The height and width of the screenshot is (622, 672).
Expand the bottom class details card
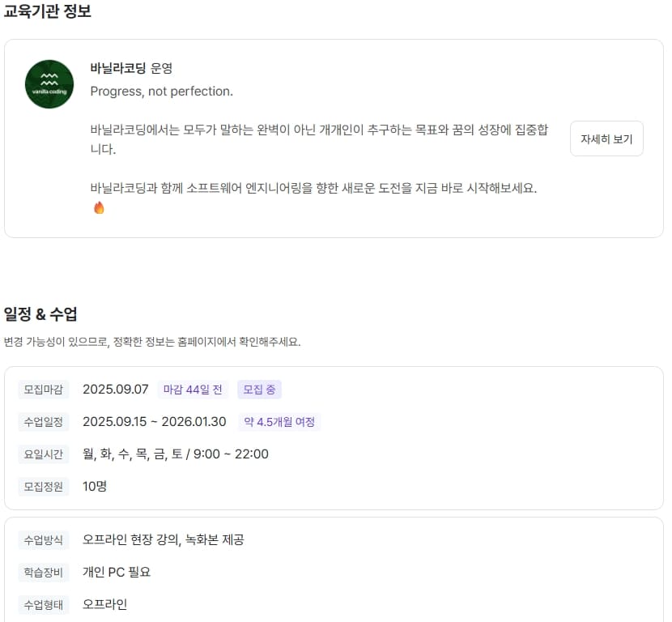(x=336, y=569)
